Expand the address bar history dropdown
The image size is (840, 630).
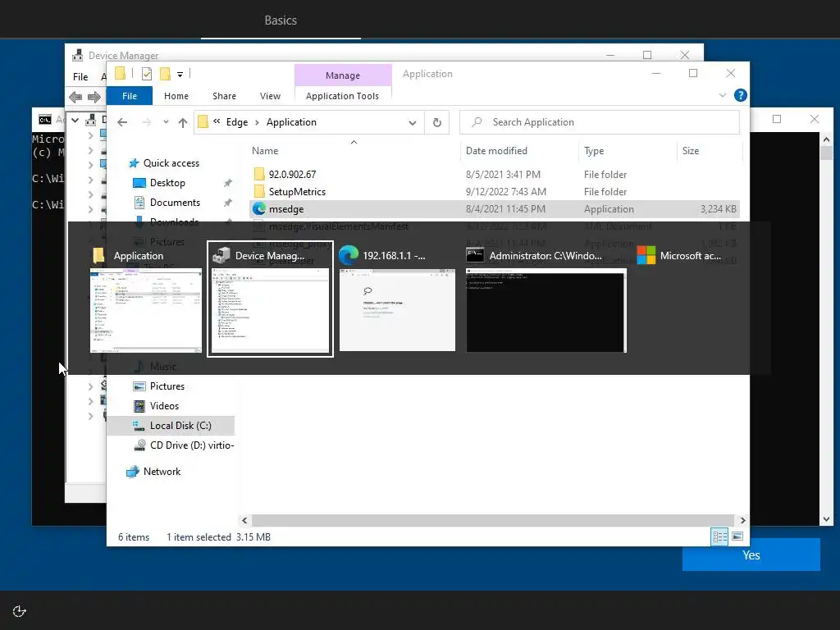pyautogui.click(x=412, y=123)
